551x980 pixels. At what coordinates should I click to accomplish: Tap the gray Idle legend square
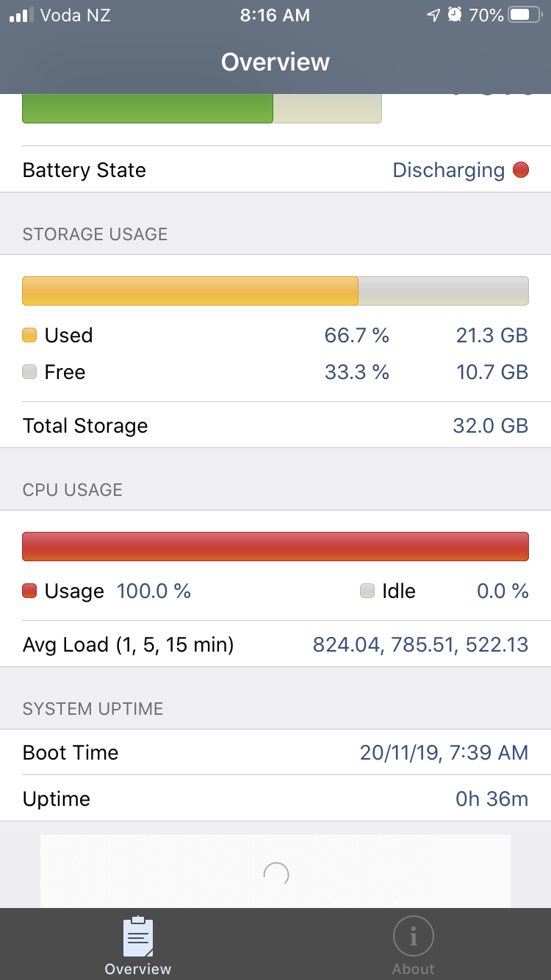pyautogui.click(x=367, y=591)
